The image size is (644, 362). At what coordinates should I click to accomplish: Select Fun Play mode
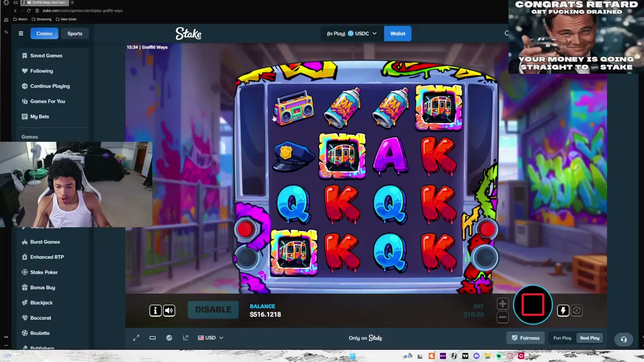point(562,338)
